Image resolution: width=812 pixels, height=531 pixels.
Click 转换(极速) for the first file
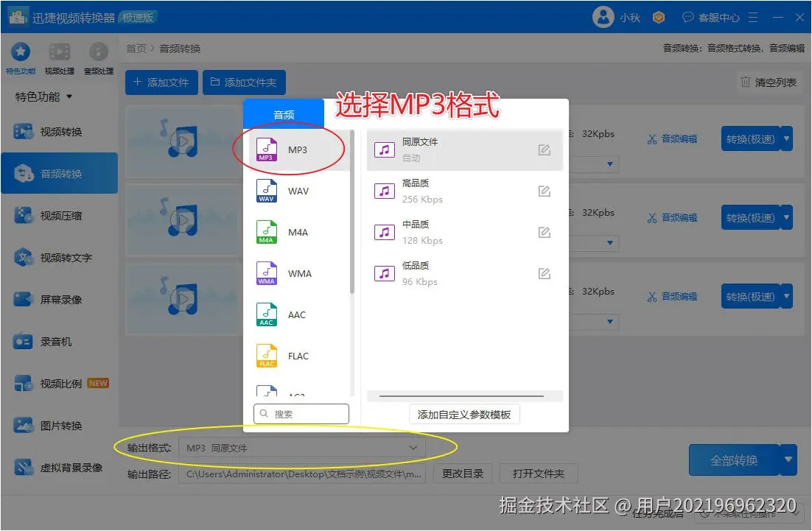[x=750, y=139]
